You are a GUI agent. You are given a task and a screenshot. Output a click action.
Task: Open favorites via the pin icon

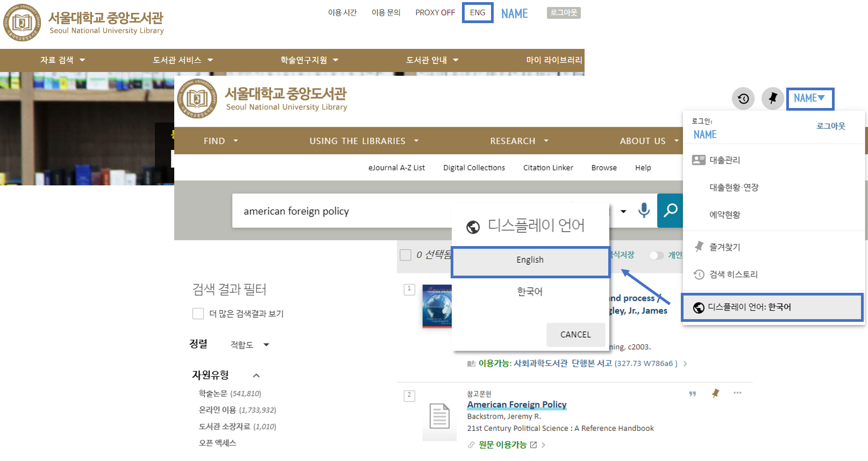pos(772,99)
